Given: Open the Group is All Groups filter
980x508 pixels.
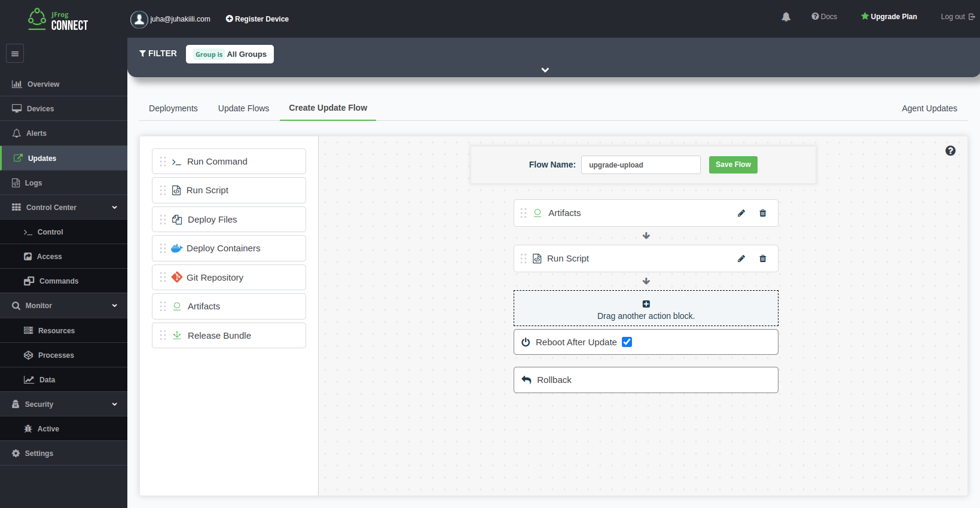Looking at the screenshot, I should pyautogui.click(x=230, y=54).
